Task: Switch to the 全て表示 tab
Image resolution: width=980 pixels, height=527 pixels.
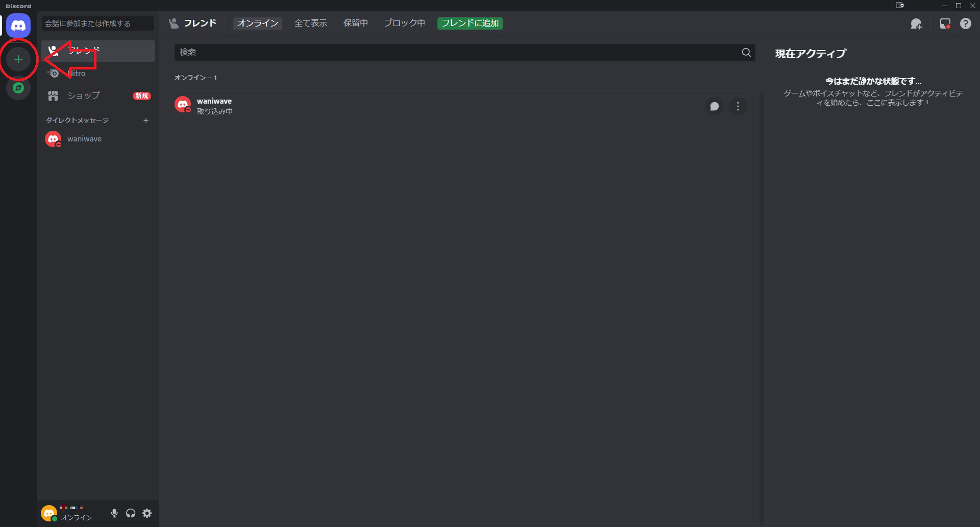Action: pos(311,23)
